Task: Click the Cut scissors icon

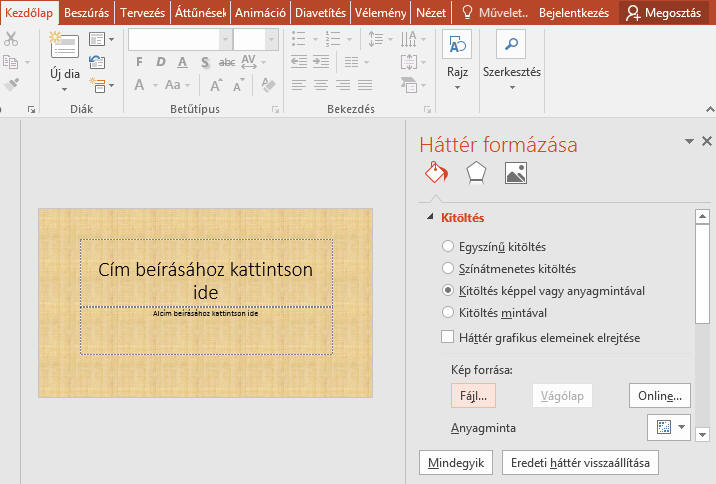Action: pos(11,39)
